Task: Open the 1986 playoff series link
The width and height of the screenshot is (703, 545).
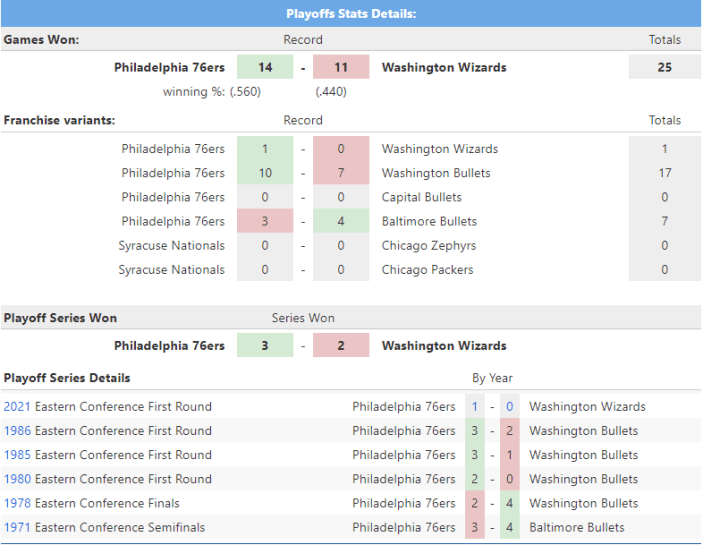Action: point(17,431)
